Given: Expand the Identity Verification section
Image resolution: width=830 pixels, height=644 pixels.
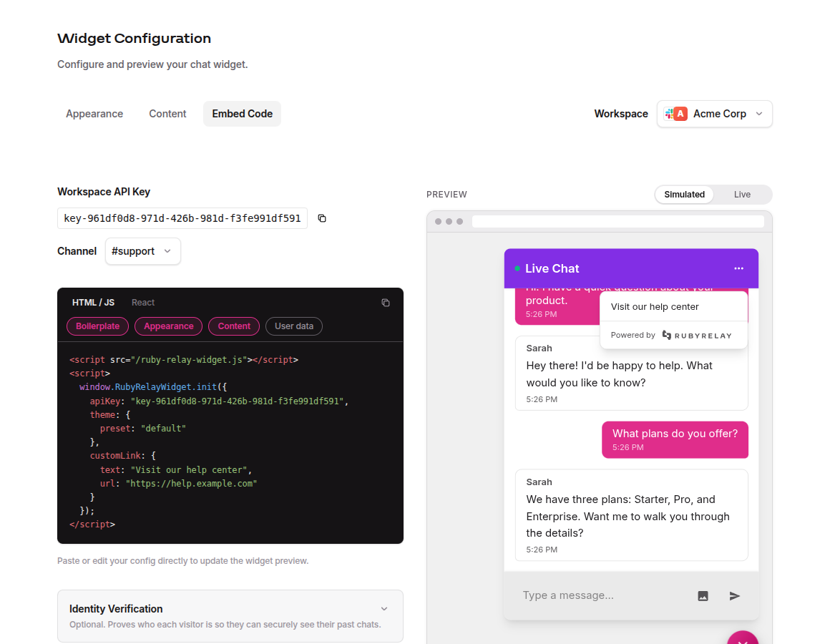Looking at the screenshot, I should 230,616.
